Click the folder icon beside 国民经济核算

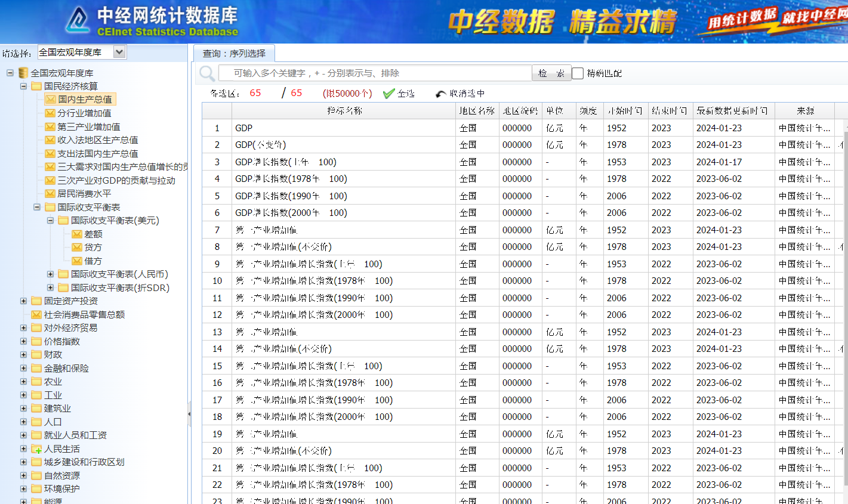tap(35, 86)
